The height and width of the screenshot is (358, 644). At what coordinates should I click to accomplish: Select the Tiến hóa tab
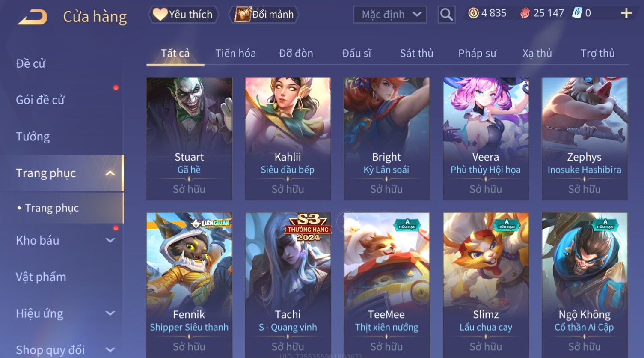235,53
